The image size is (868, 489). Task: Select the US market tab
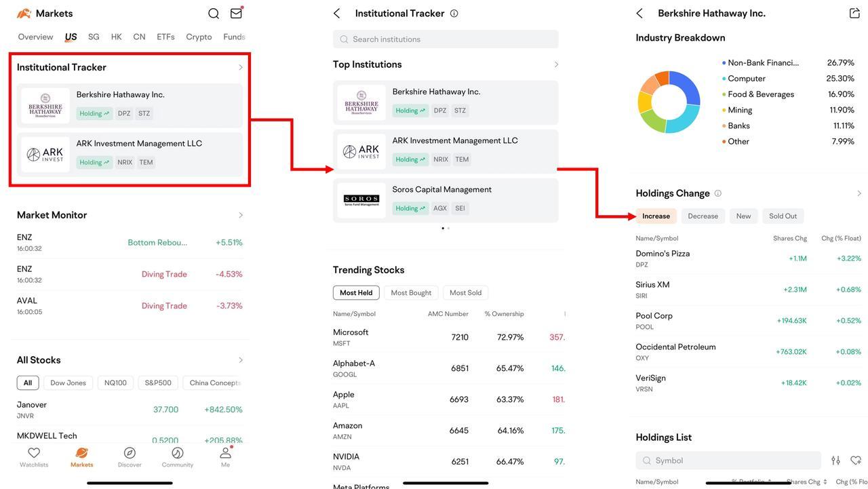pyautogui.click(x=71, y=37)
